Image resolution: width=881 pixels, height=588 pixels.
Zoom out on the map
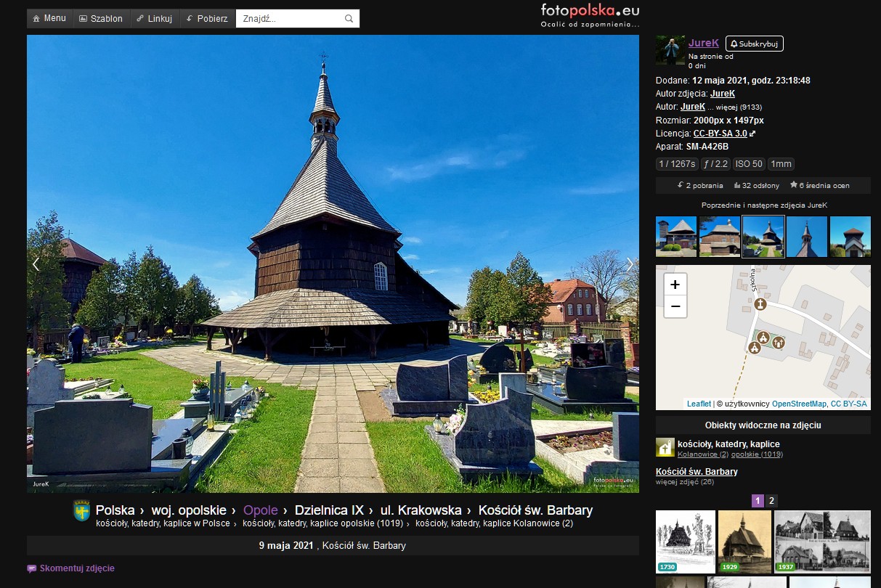pos(675,306)
